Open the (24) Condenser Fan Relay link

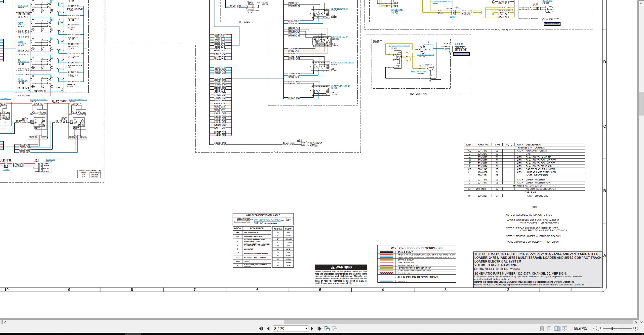pos(442,2)
